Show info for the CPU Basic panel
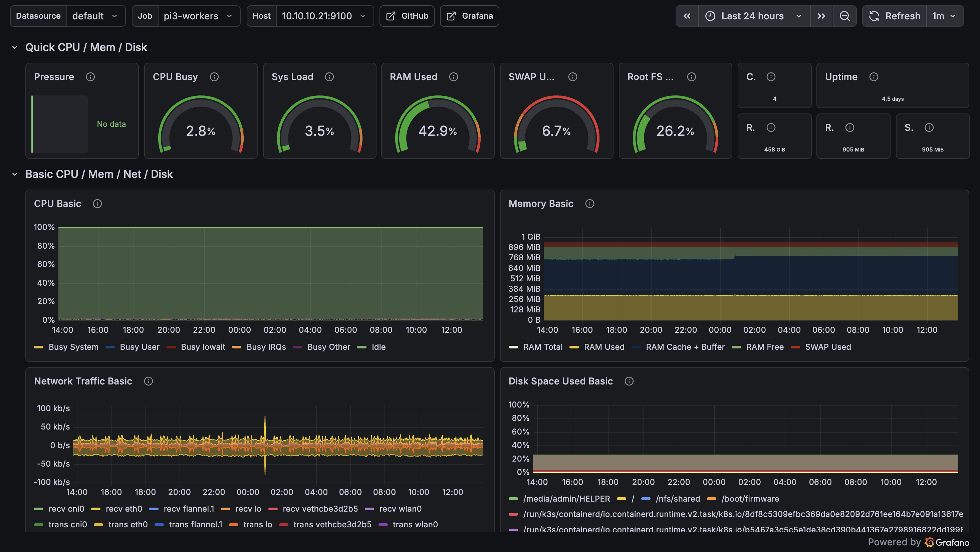 click(97, 204)
